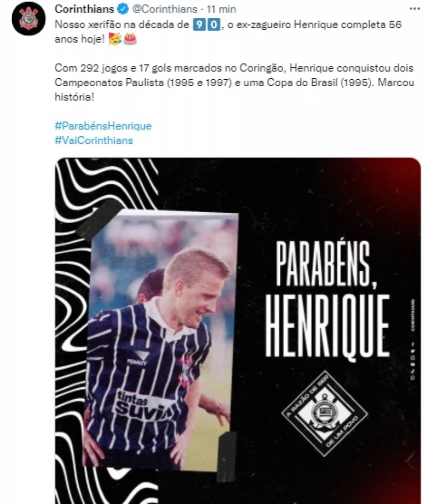
Task: Click the party face emoji
Action: (115, 39)
